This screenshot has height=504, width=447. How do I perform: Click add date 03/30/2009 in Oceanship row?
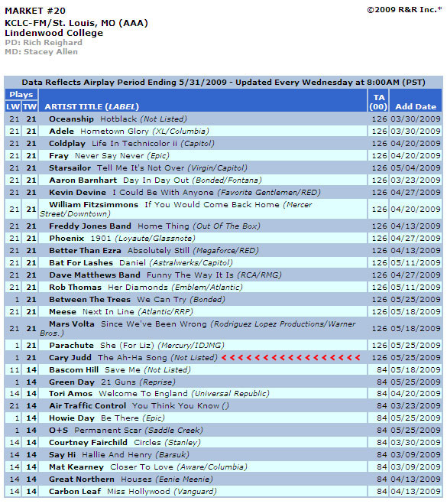click(x=416, y=119)
